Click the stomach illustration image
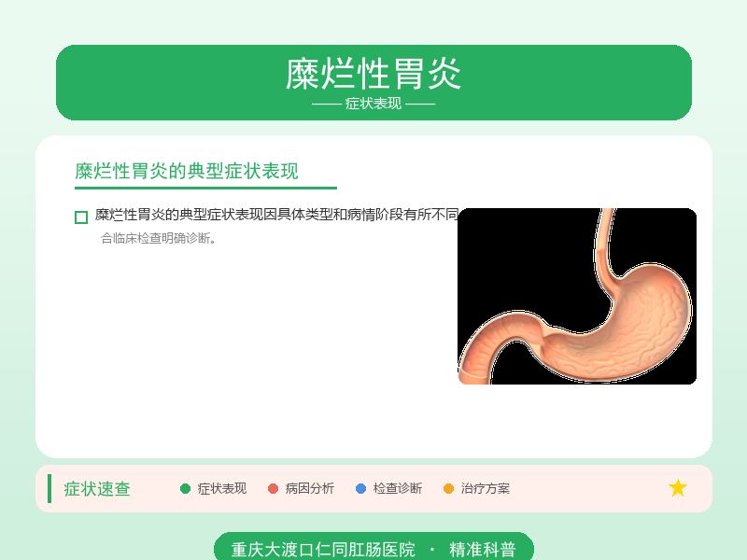The width and height of the screenshot is (747, 560). point(577,296)
